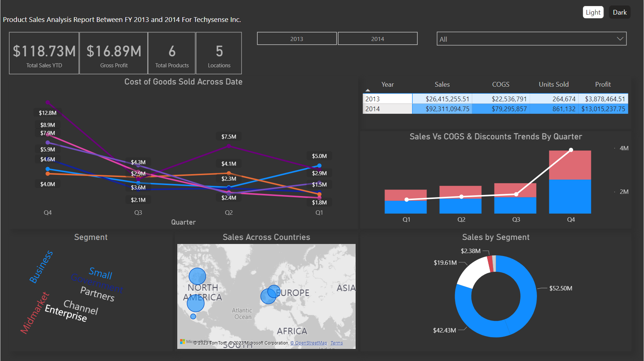
Task: Filter report by year 2014
Action: click(378, 39)
